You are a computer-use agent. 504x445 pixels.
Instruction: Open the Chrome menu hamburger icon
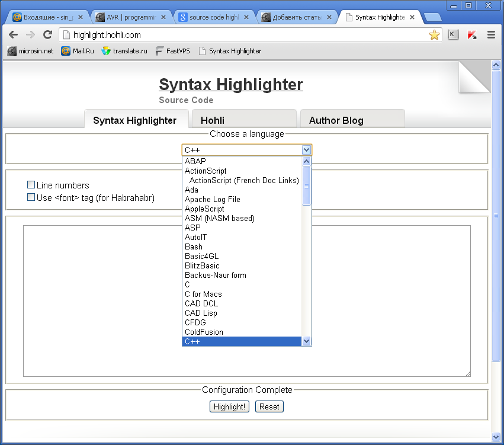point(491,35)
